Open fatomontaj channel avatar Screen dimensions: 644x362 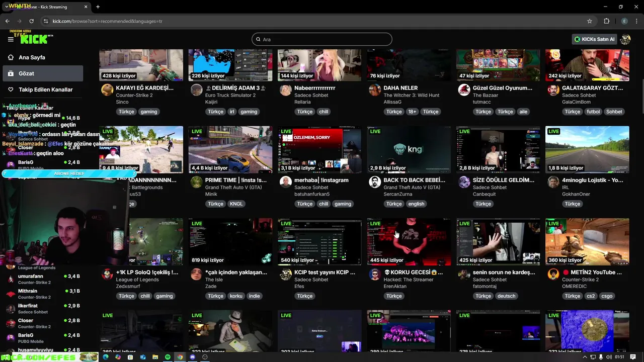click(x=464, y=274)
